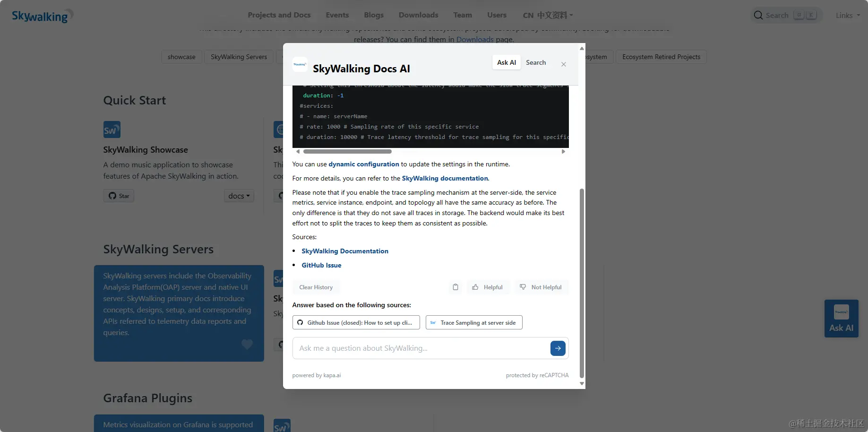This screenshot has width=868, height=432.
Task: Open the powered by kapa.ai link
Action: click(316, 375)
